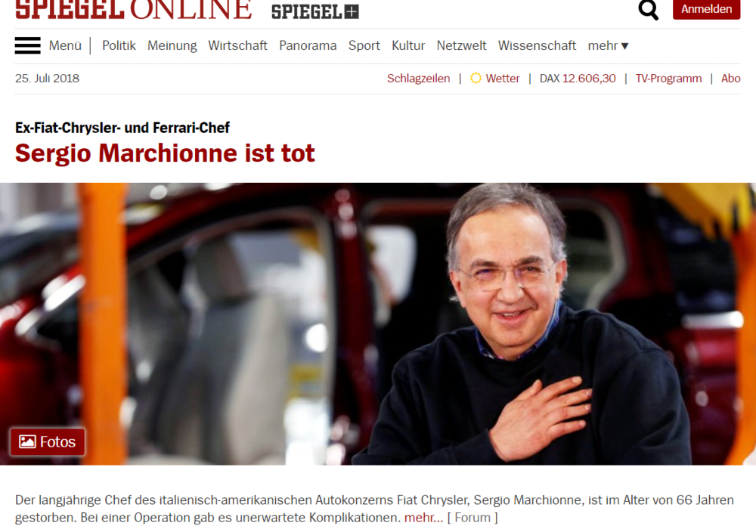This screenshot has height=532, width=756.
Task: Open the Netzwelt section
Action: click(461, 45)
